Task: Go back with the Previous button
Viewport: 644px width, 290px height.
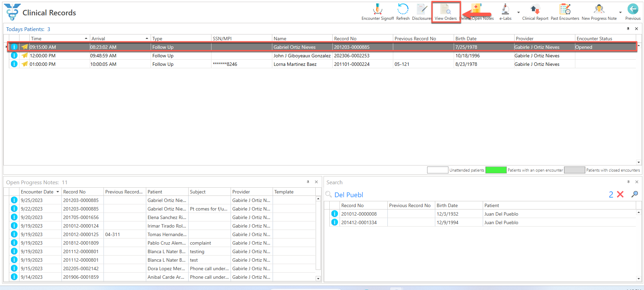Action: [x=633, y=12]
